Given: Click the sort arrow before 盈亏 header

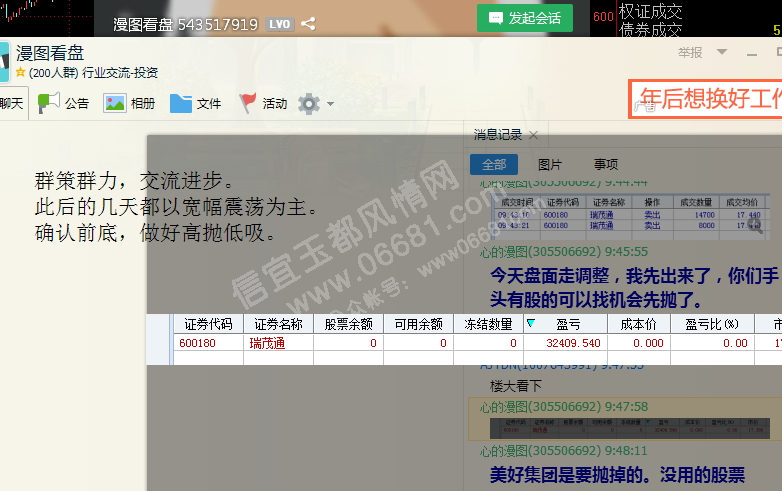Looking at the screenshot, I should tap(531, 323).
